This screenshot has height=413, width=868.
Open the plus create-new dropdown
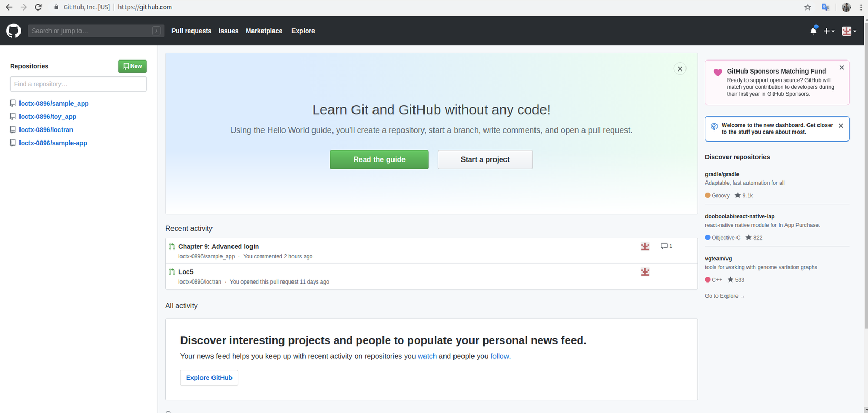[x=829, y=31]
